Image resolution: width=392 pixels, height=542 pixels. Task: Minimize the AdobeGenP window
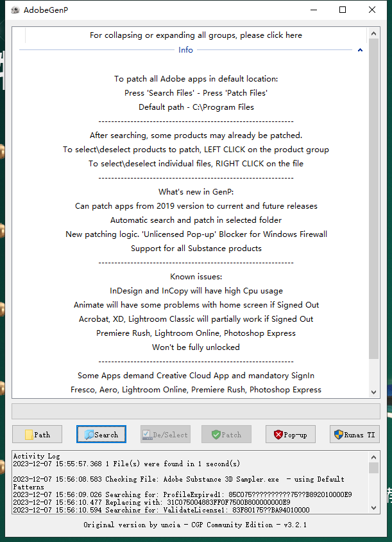[x=314, y=10]
